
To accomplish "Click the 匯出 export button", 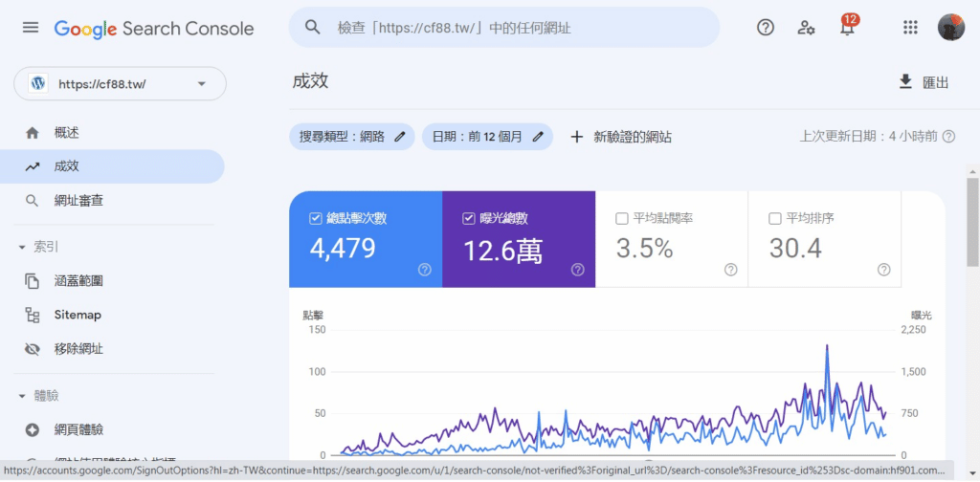I will 924,82.
